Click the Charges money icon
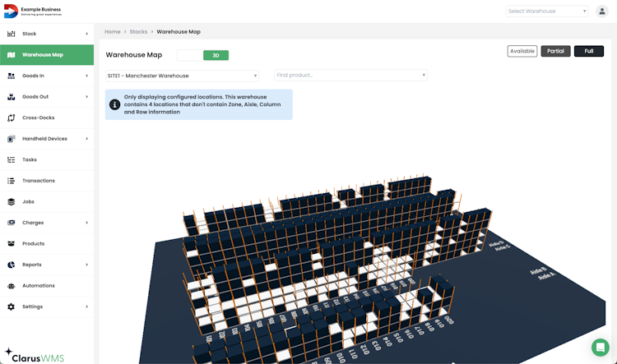 point(11,223)
